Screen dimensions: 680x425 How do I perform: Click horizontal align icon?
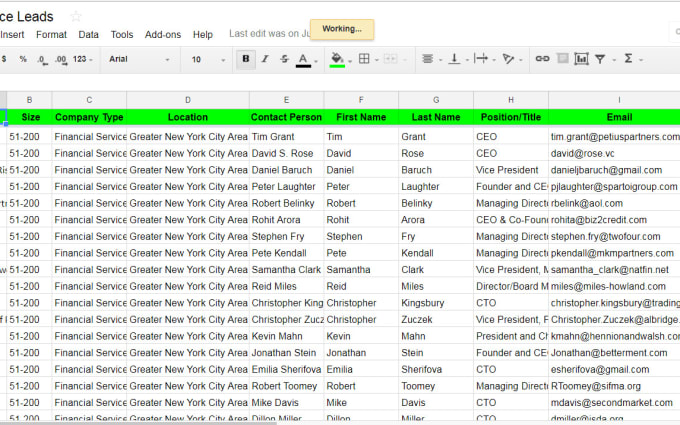pyautogui.click(x=427, y=59)
